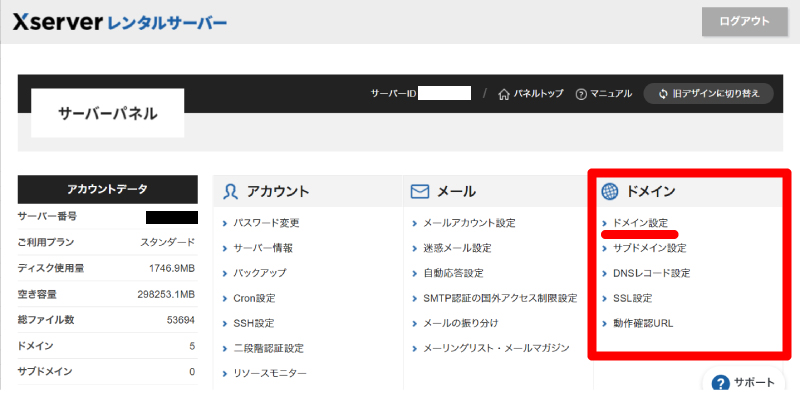Click the サポート question mark icon

(x=721, y=383)
